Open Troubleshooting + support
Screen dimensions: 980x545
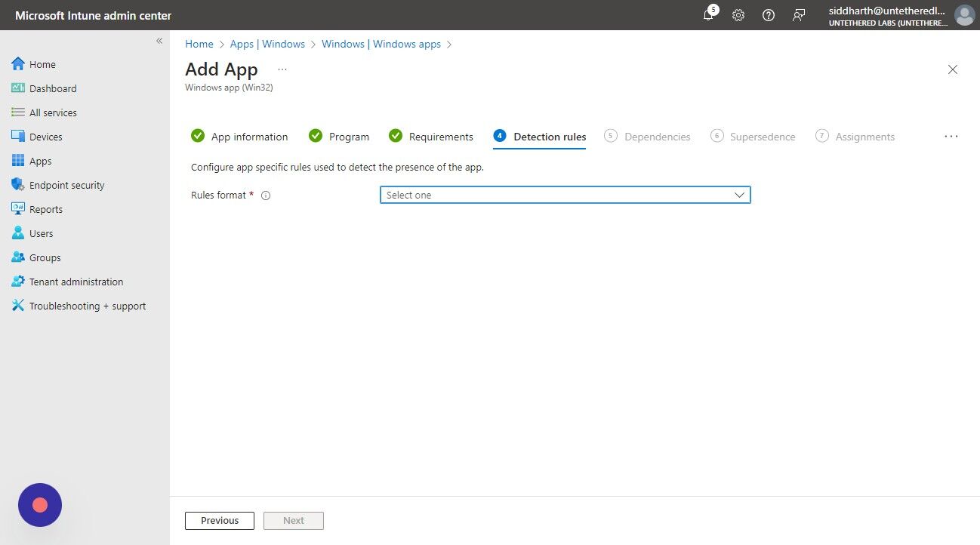point(87,306)
